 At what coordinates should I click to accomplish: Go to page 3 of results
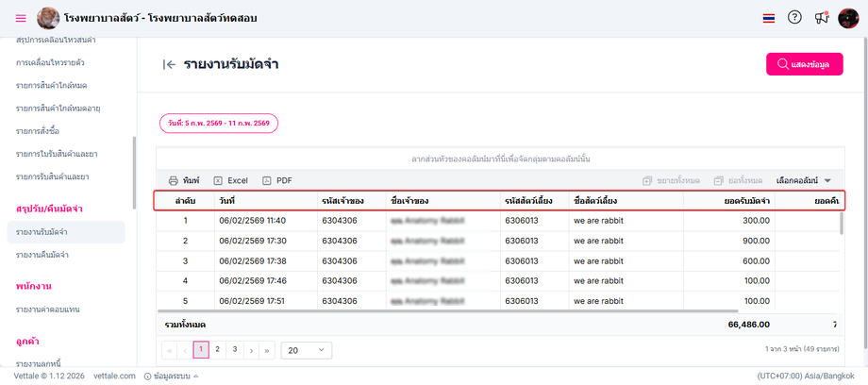(235, 349)
